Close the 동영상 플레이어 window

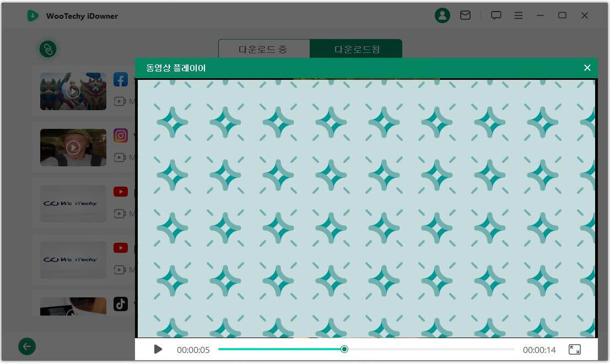click(x=587, y=68)
